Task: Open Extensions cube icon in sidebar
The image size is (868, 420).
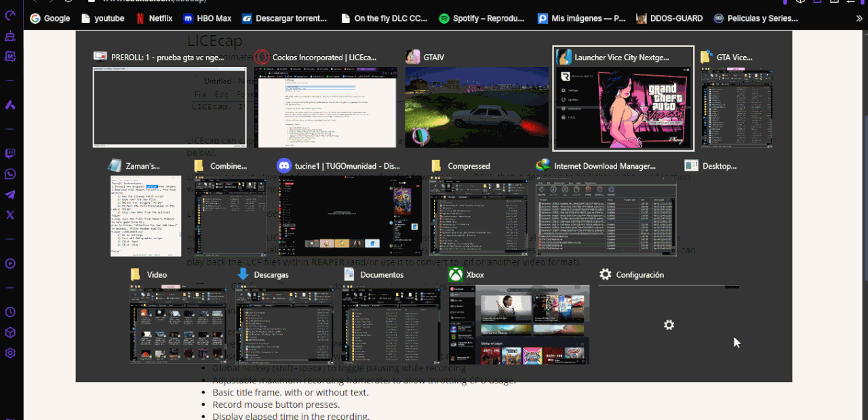Action: click(10, 333)
